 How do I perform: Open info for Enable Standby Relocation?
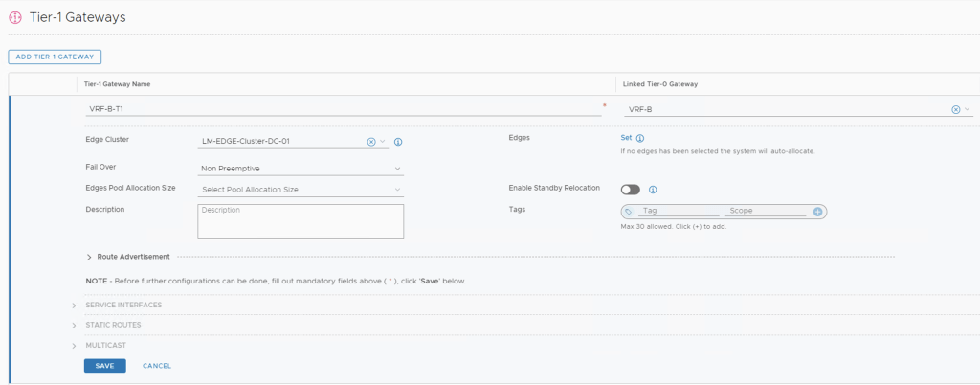coord(652,190)
